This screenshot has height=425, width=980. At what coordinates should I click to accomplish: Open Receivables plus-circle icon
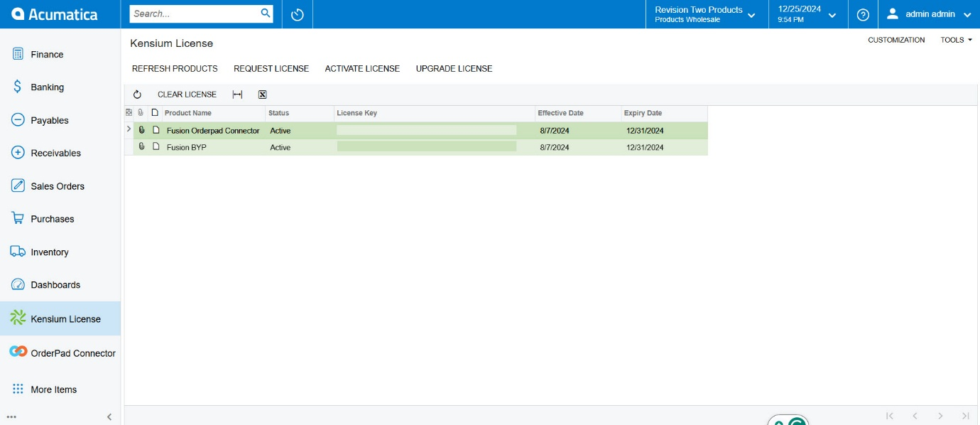pos(18,153)
